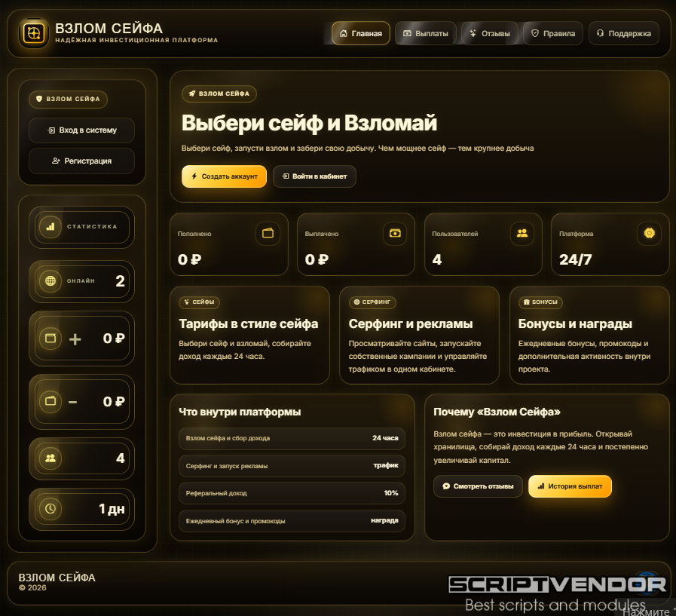Click the gear icon in Платформа card
Viewport: 676px width, 616px height.
click(650, 233)
